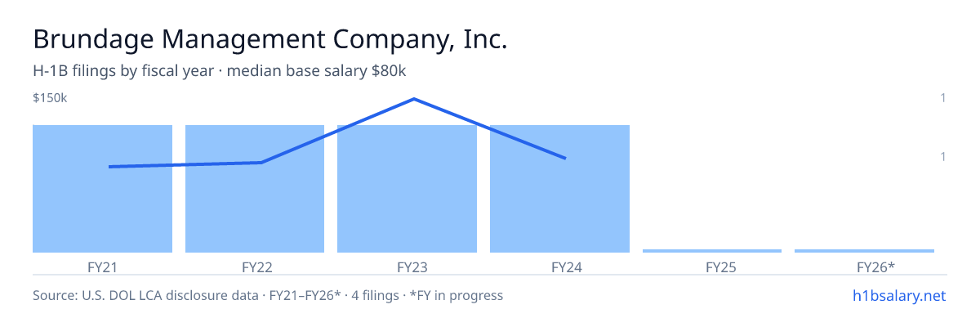
Task: Select the FY24 filings bar
Action: click(x=559, y=189)
